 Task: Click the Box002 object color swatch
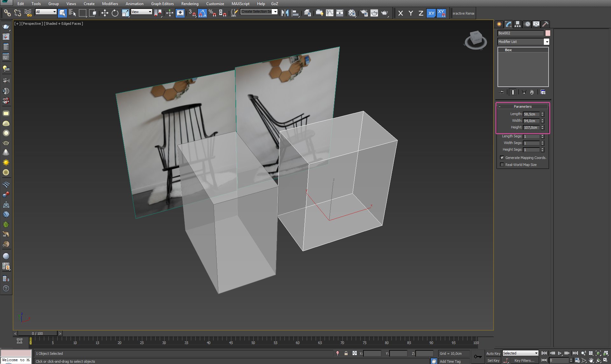tap(548, 33)
